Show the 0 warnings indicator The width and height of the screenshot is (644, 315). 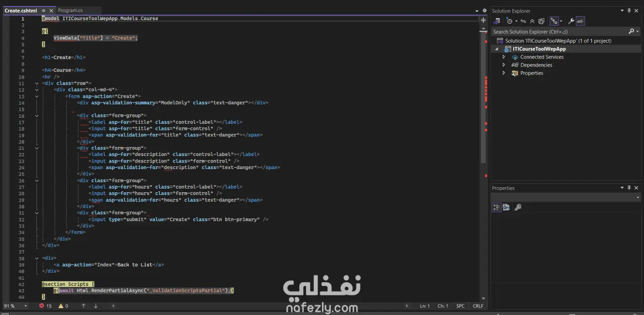63,306
